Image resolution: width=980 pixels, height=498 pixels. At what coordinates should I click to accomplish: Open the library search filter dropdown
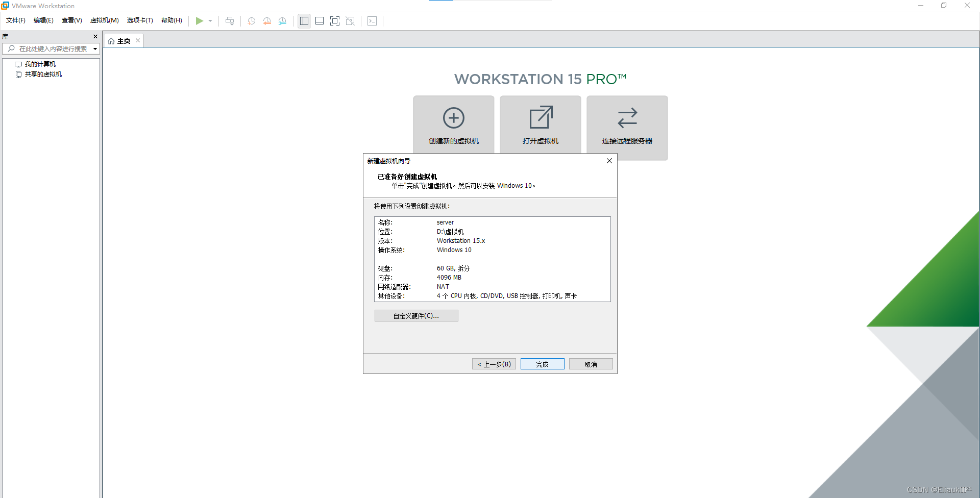coord(95,48)
